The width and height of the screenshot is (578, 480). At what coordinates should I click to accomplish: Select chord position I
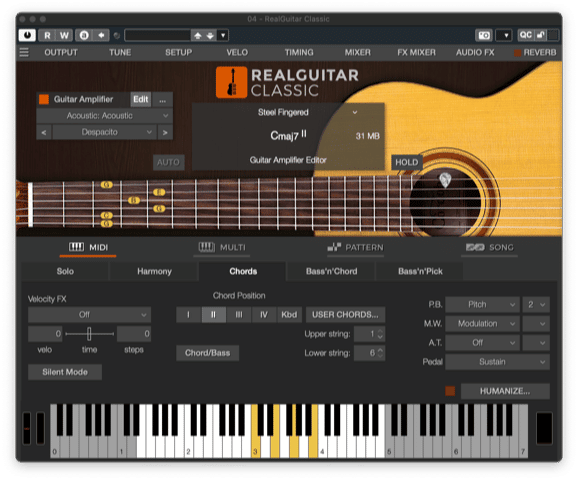tap(188, 314)
